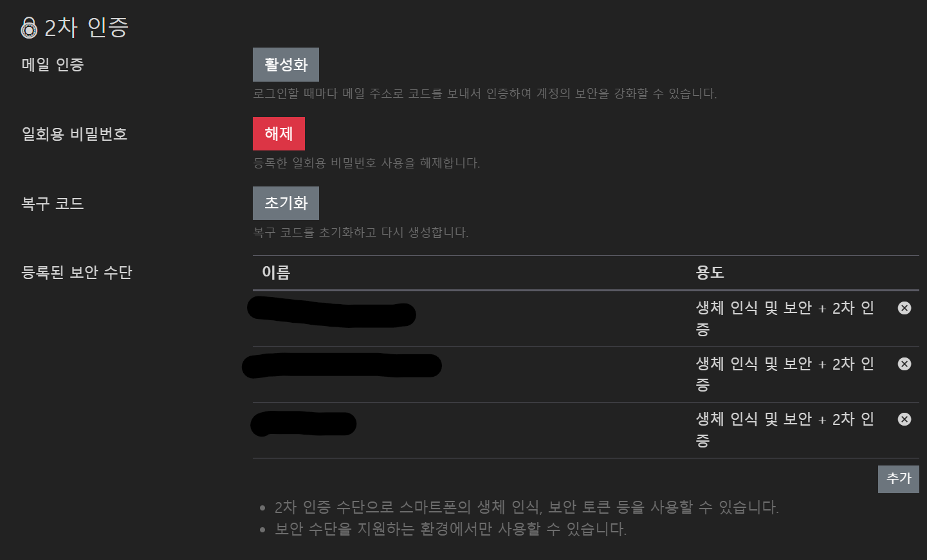Click the lock icon beside the 2차 인증 heading
Screen dimensions: 927x560
click(x=28, y=27)
